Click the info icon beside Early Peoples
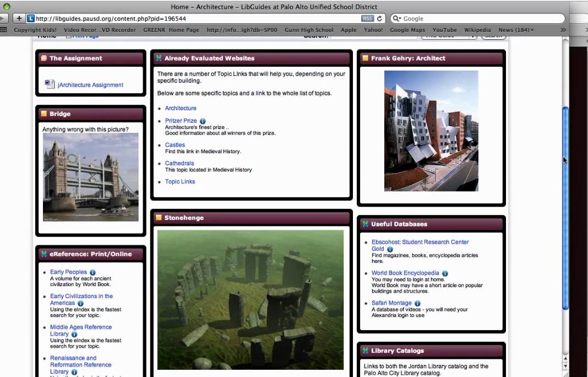 (92, 272)
